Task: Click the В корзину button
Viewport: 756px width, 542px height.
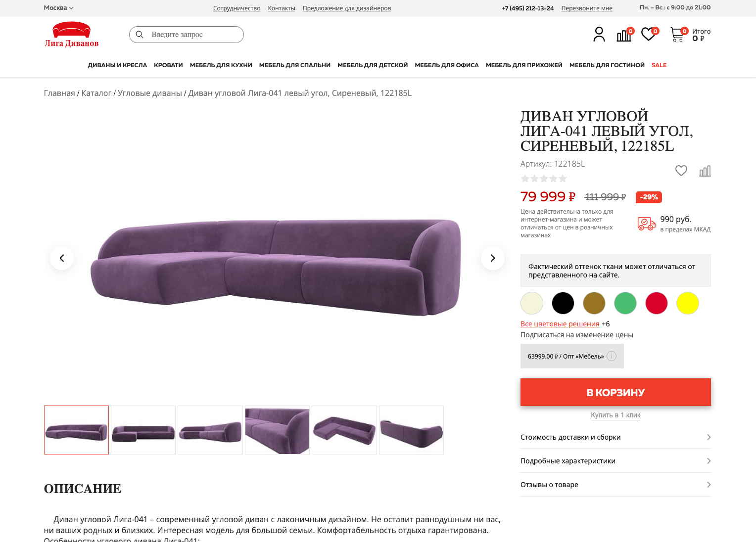Action: [615, 392]
